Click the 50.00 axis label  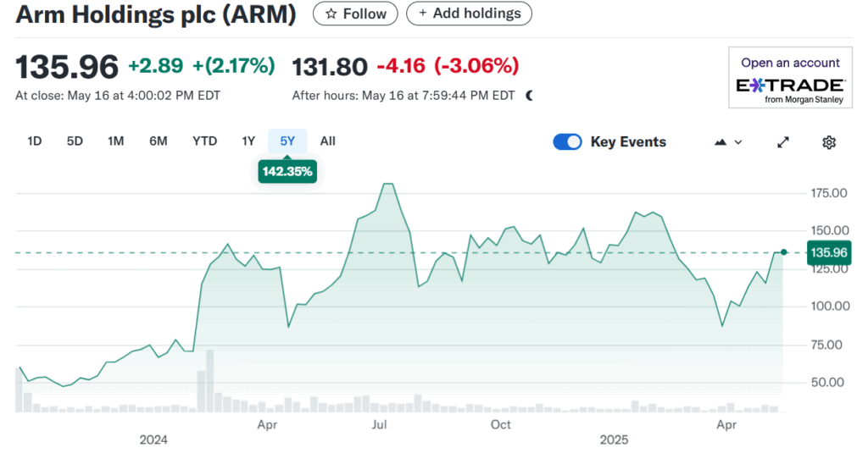pyautogui.click(x=827, y=382)
